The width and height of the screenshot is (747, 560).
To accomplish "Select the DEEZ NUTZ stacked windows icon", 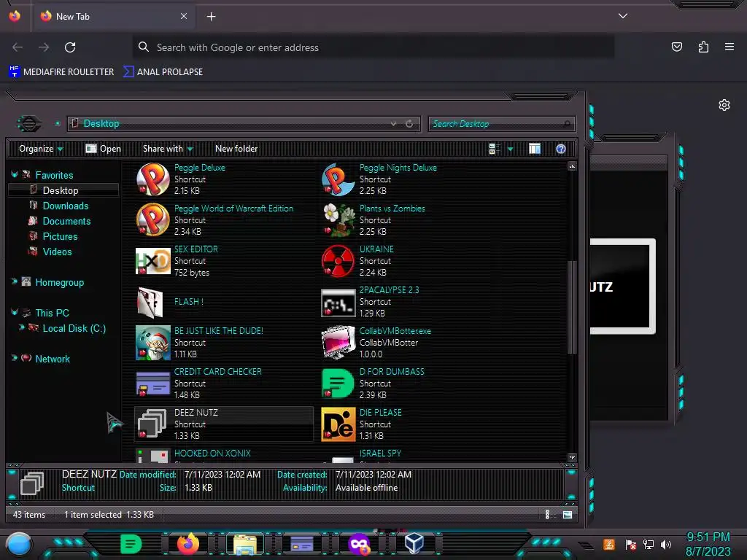I will [x=152, y=424].
